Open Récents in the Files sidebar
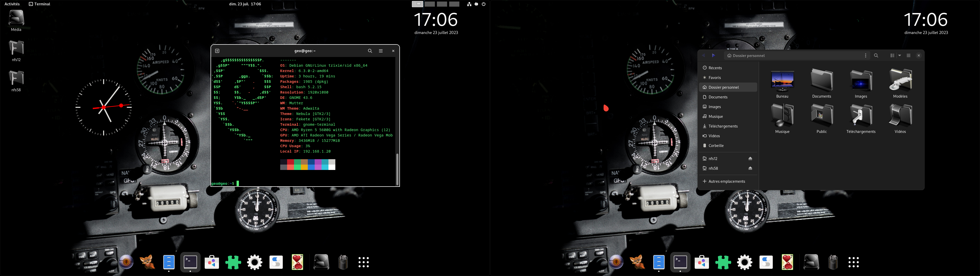Viewport: 980px width, 276px height. tap(728, 68)
